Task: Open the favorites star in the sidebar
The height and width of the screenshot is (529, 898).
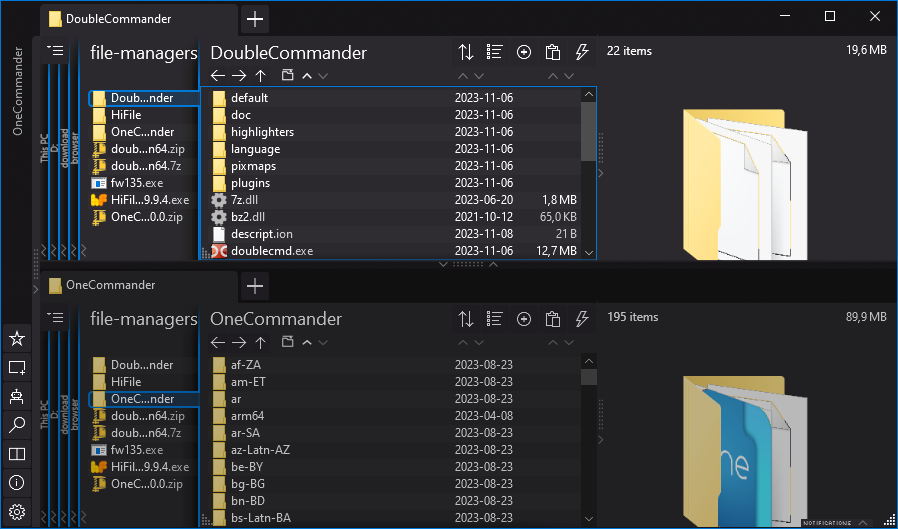Action: [16, 339]
